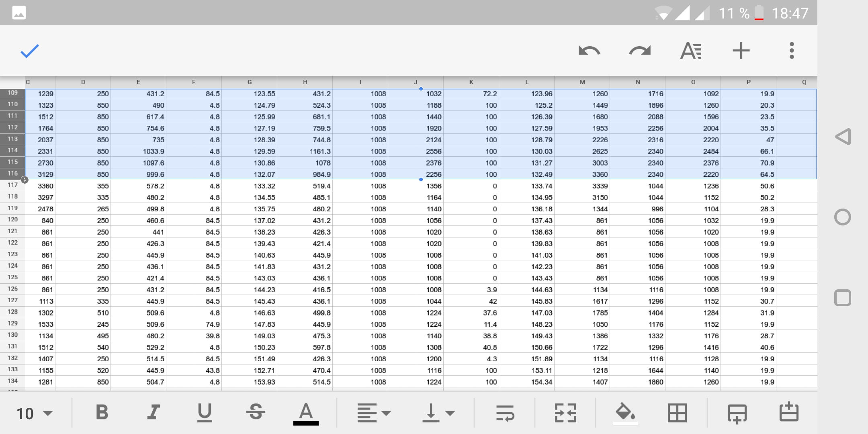Expand vertical alignment options
The height and width of the screenshot is (434, 868).
(x=438, y=413)
